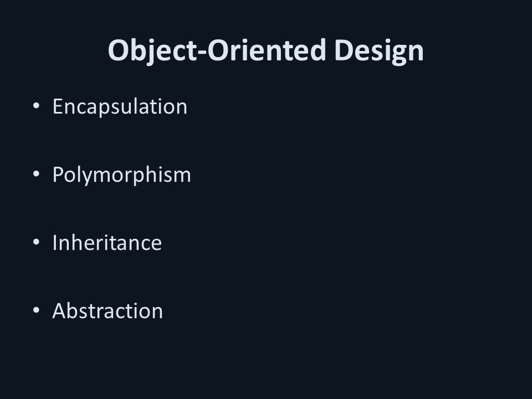This screenshot has width=532, height=399.
Task: Click the bullet dot beside Abstraction
Action: [x=37, y=310]
